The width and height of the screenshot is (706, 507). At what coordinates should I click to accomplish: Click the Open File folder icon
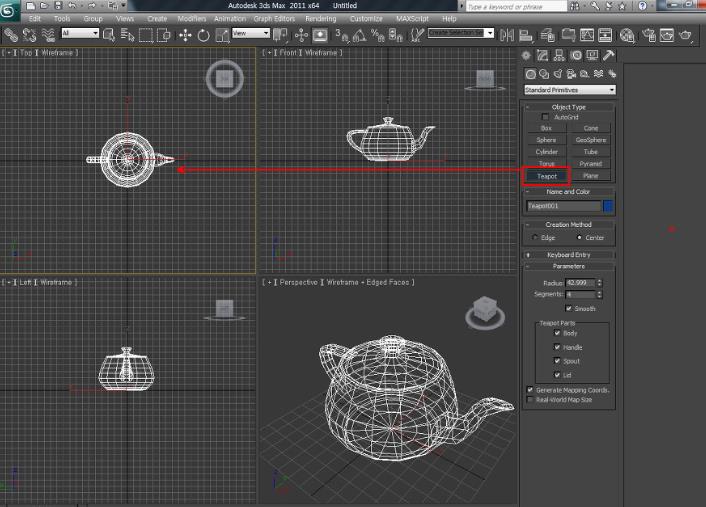(x=44, y=6)
